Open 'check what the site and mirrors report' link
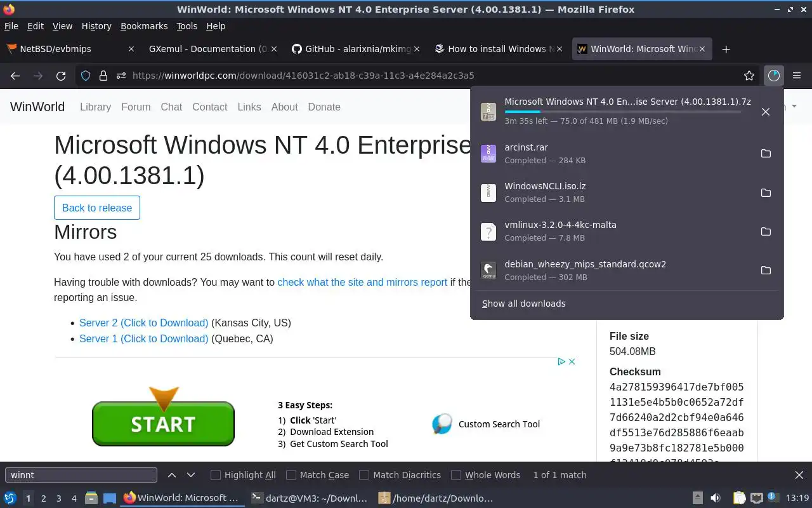This screenshot has width=812, height=508. (x=362, y=282)
